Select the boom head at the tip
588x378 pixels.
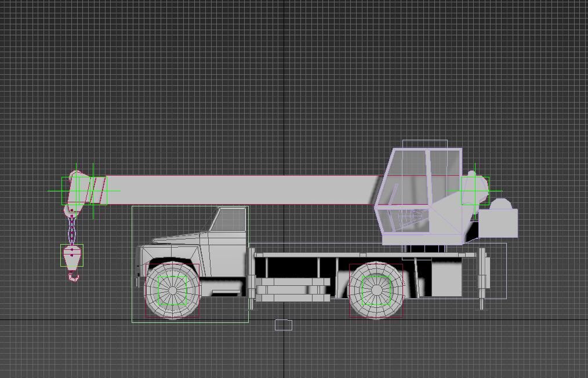[78, 191]
